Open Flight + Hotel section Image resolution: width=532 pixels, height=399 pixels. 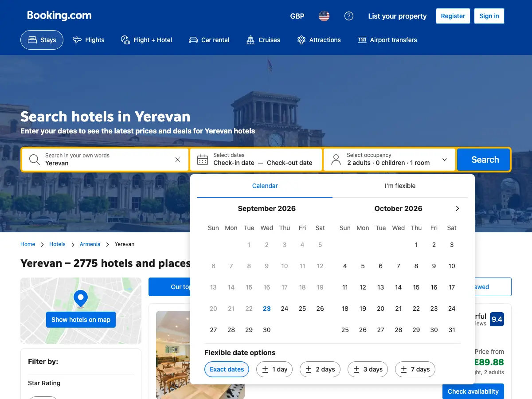(x=146, y=40)
